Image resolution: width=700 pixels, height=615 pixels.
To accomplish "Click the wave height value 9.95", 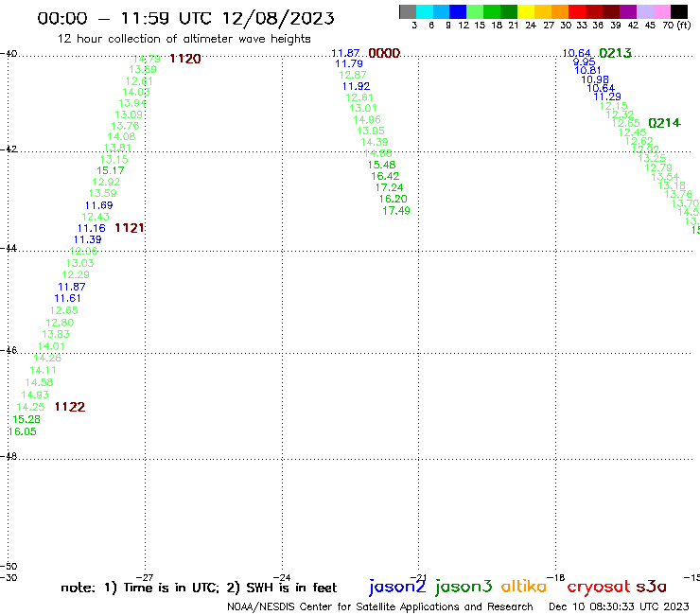I will pos(584,62).
